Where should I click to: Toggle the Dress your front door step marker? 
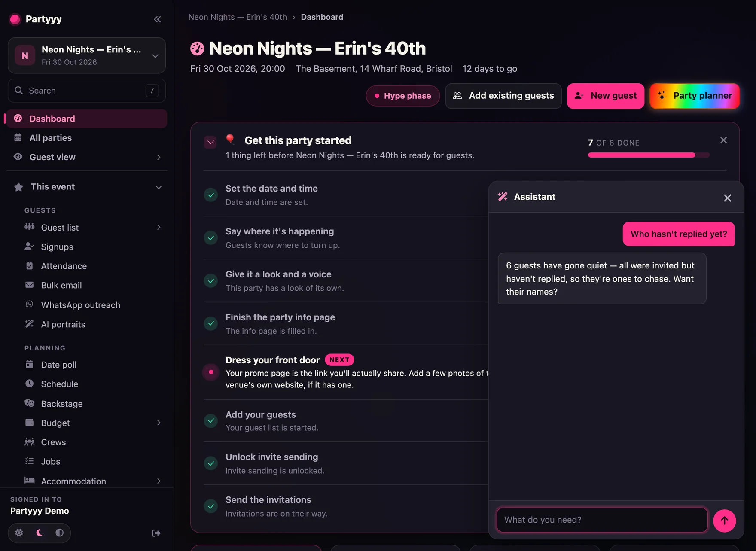[211, 372]
